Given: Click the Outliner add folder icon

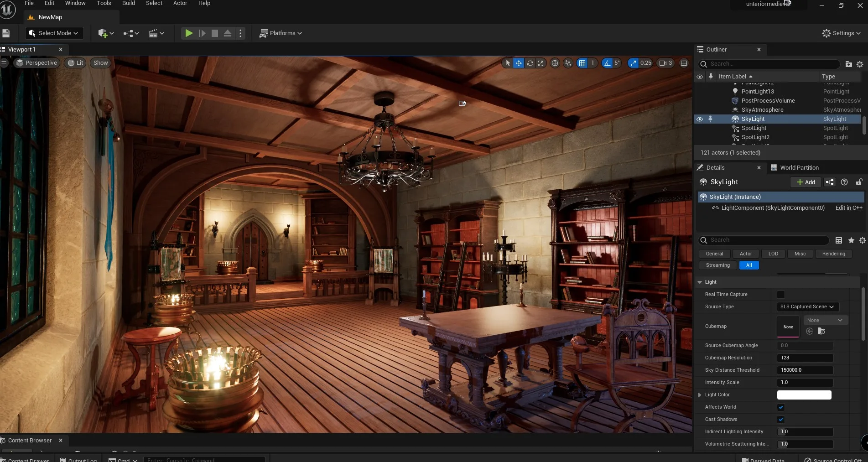Looking at the screenshot, I should tap(848, 64).
